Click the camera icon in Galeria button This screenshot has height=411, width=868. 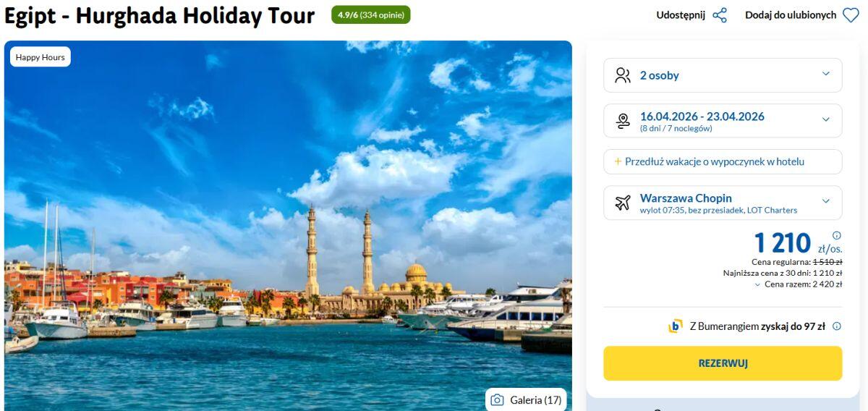click(497, 400)
